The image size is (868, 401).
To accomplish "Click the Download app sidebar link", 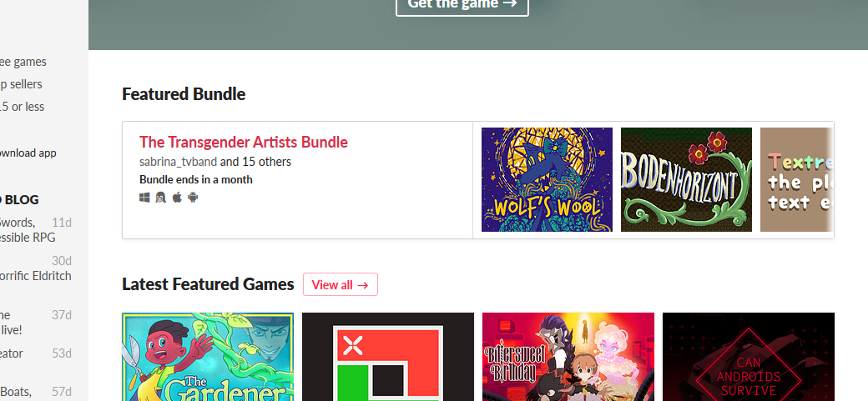I will point(28,153).
